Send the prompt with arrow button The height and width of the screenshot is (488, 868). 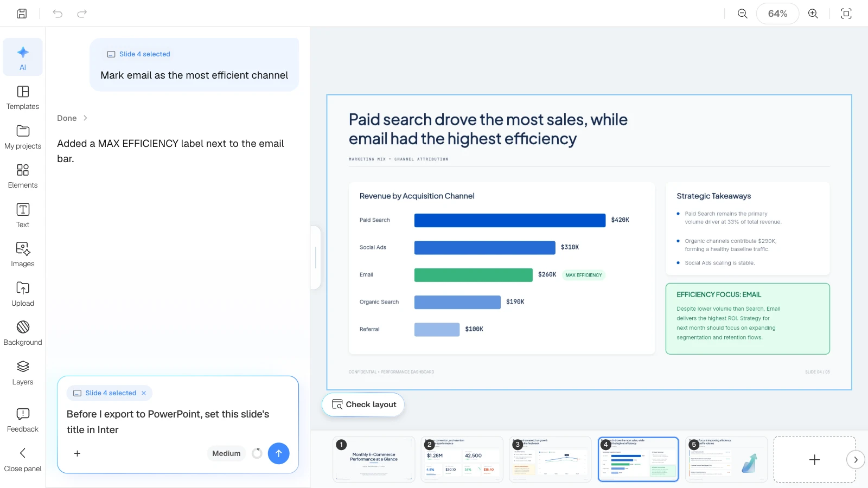click(x=278, y=453)
